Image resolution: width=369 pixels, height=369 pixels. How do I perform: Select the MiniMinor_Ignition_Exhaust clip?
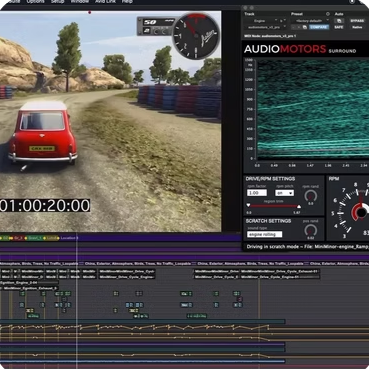[x=30, y=288]
